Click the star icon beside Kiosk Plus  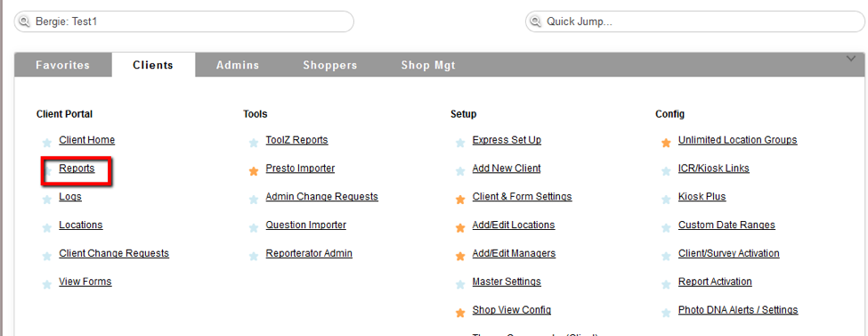click(666, 200)
